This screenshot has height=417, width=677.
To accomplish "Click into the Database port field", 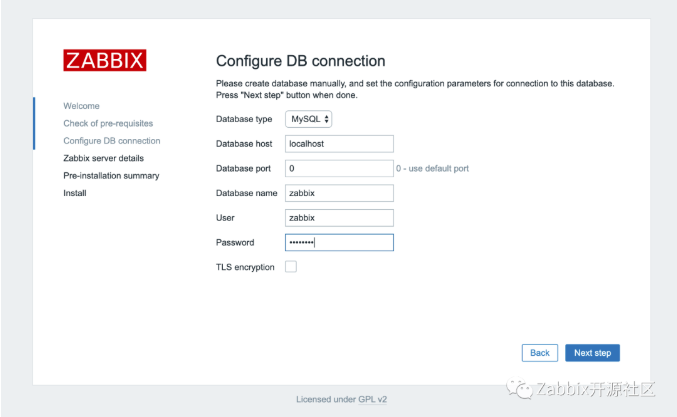I will click(339, 168).
